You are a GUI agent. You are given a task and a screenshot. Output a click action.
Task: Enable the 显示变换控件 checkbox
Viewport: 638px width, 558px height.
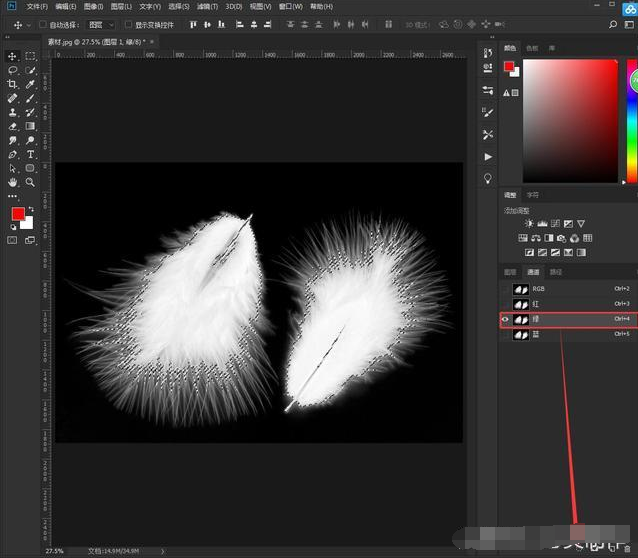pyautogui.click(x=127, y=24)
